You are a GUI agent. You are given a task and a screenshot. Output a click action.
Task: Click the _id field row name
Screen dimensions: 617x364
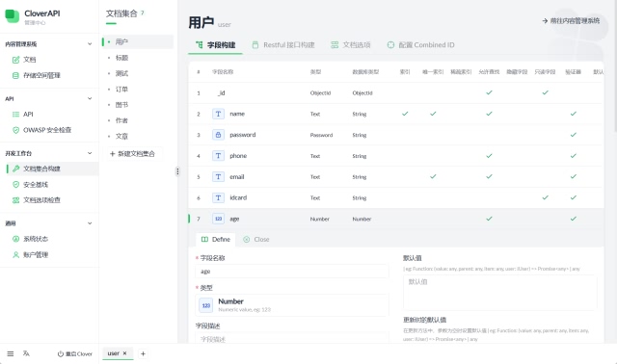point(221,93)
